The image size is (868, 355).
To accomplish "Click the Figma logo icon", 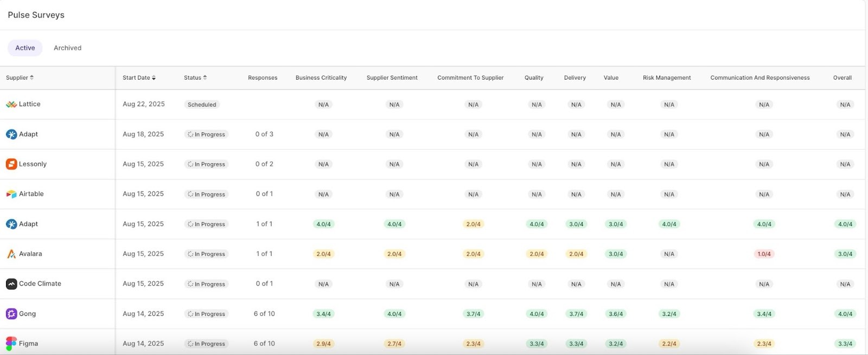I will tap(11, 344).
